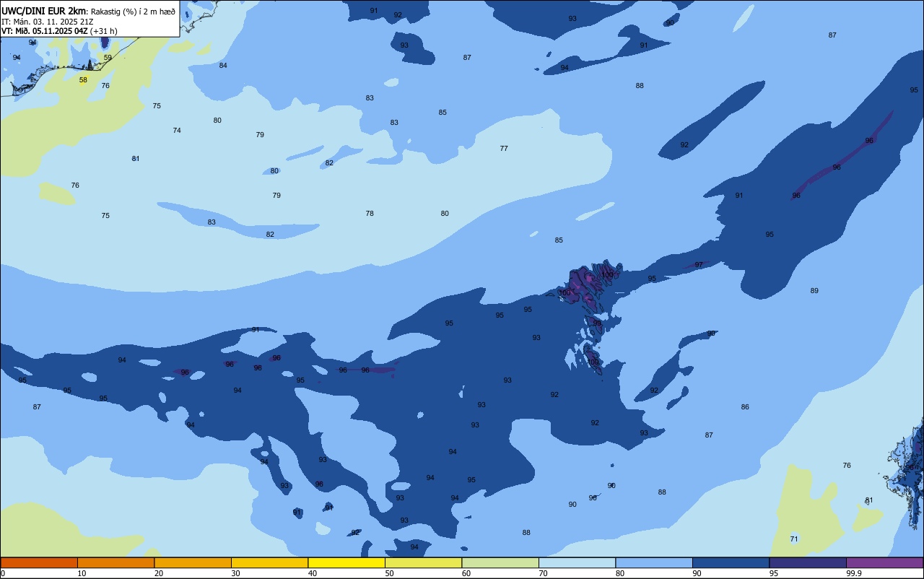The image size is (924, 579).
Task: Click the legend tick label "99.9"
Action: point(854,573)
